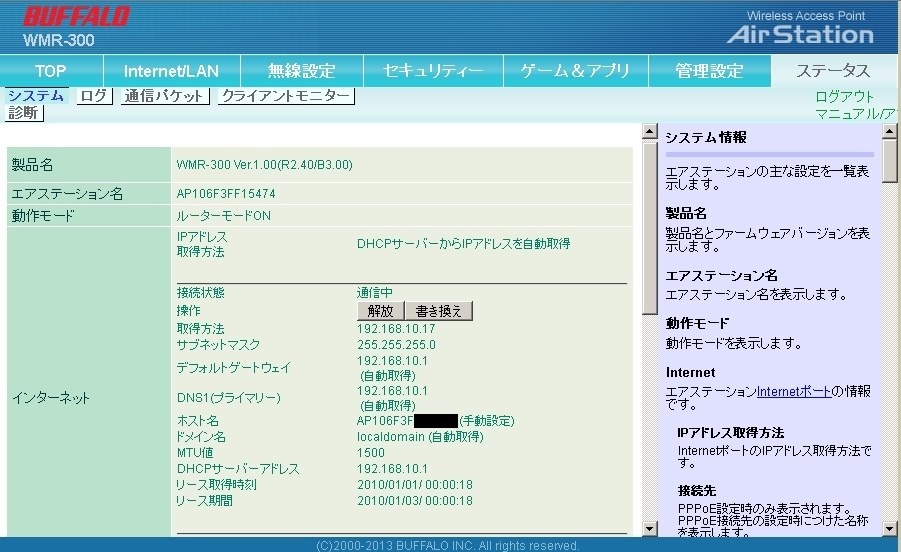This screenshot has height=552, width=901.
Task: Click help panel scrollbar up arrow
Action: tap(890, 131)
